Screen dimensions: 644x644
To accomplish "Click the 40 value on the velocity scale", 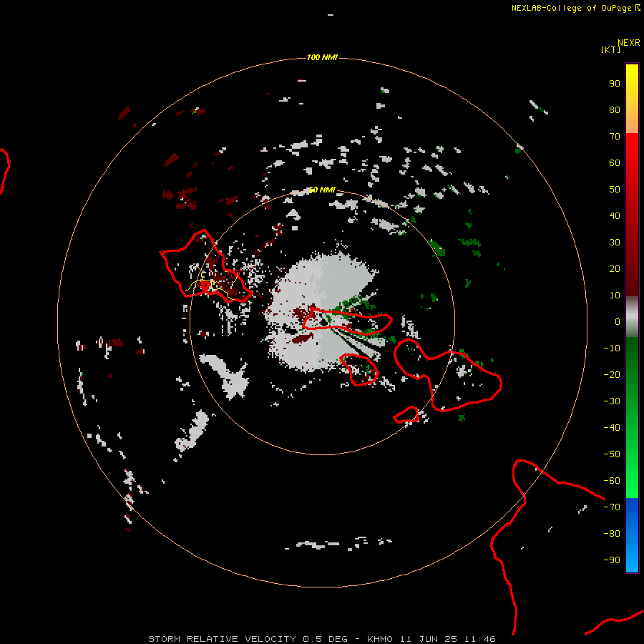I will coord(615,216).
